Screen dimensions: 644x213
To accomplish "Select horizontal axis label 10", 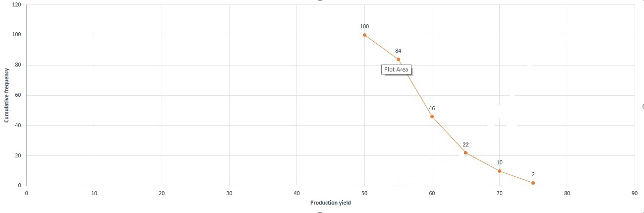I will [94, 192].
